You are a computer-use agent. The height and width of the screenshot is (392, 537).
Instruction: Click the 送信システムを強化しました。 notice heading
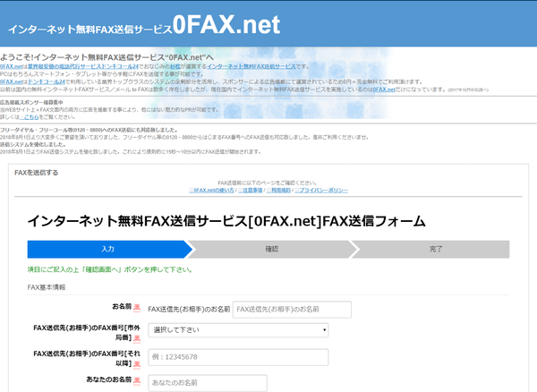tap(33, 144)
